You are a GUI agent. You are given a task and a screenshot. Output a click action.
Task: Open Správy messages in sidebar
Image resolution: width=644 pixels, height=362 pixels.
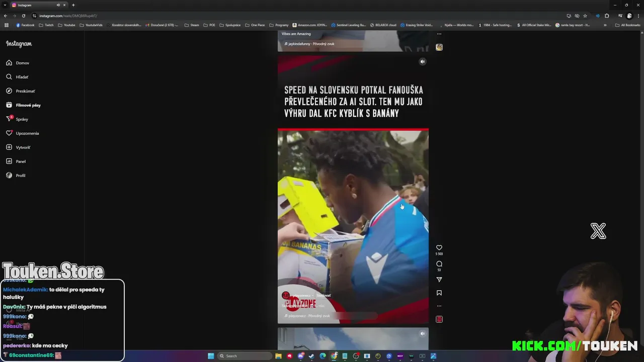(17, 119)
